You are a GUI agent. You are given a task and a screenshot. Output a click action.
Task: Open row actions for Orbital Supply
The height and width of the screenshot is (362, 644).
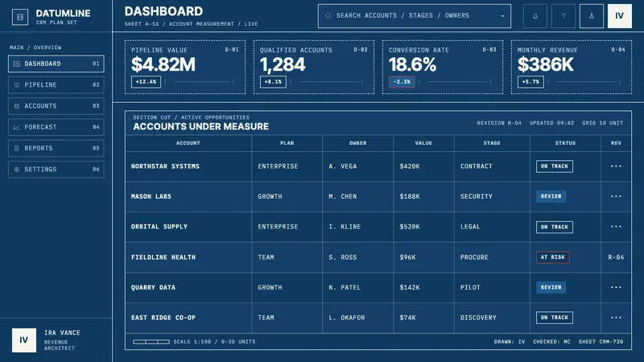[616, 227]
